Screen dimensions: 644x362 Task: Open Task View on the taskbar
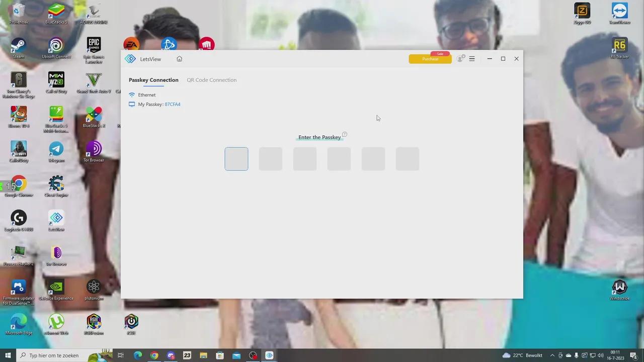point(121,355)
